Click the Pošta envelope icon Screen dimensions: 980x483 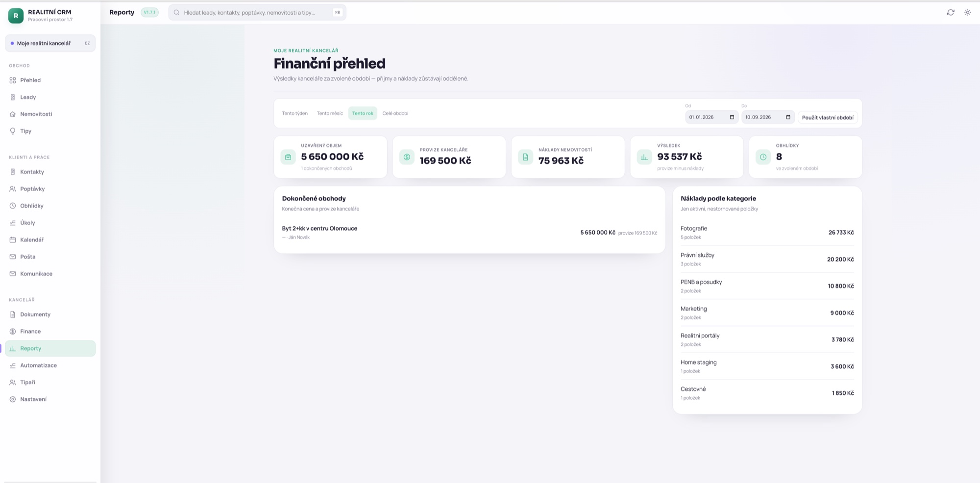pyautogui.click(x=13, y=257)
